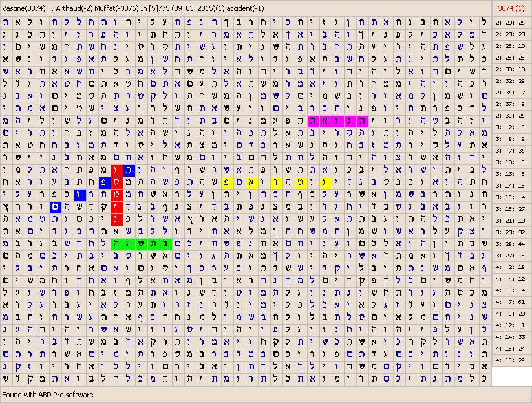Viewport: 532px width, 403px height.
Task: Select verse reference 2: 20: 25
Action: pyautogui.click(x=511, y=22)
